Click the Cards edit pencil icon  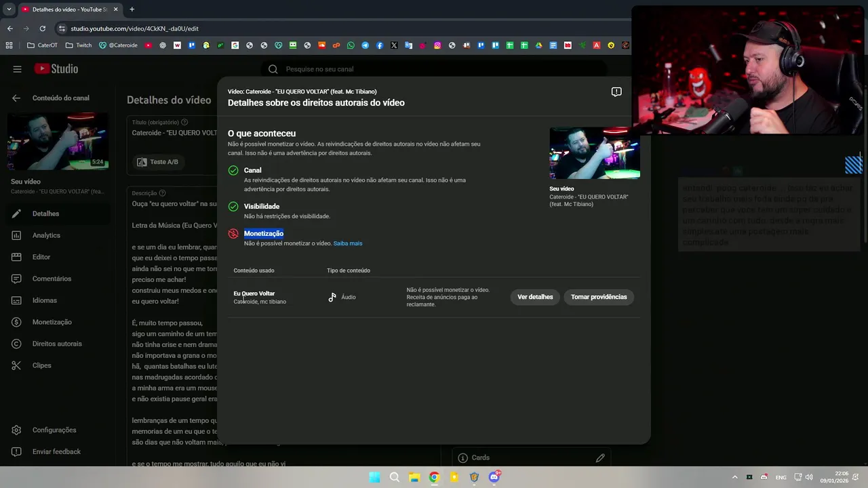600,458
